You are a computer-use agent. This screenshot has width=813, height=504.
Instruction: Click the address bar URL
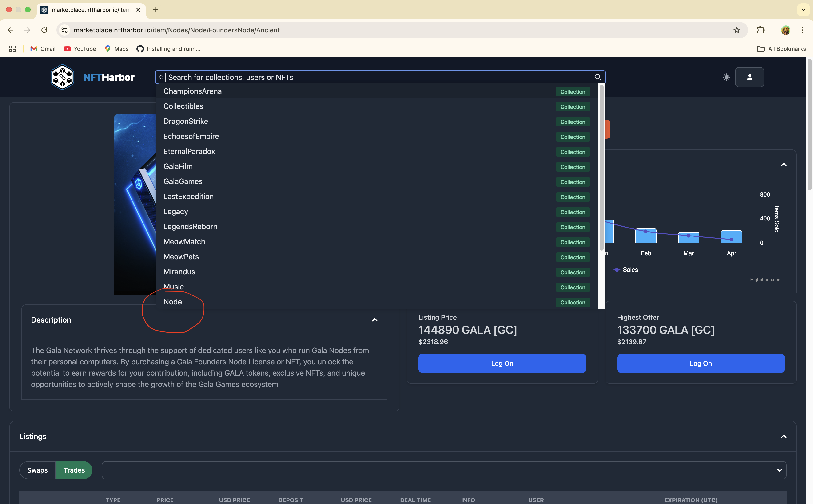tap(176, 30)
